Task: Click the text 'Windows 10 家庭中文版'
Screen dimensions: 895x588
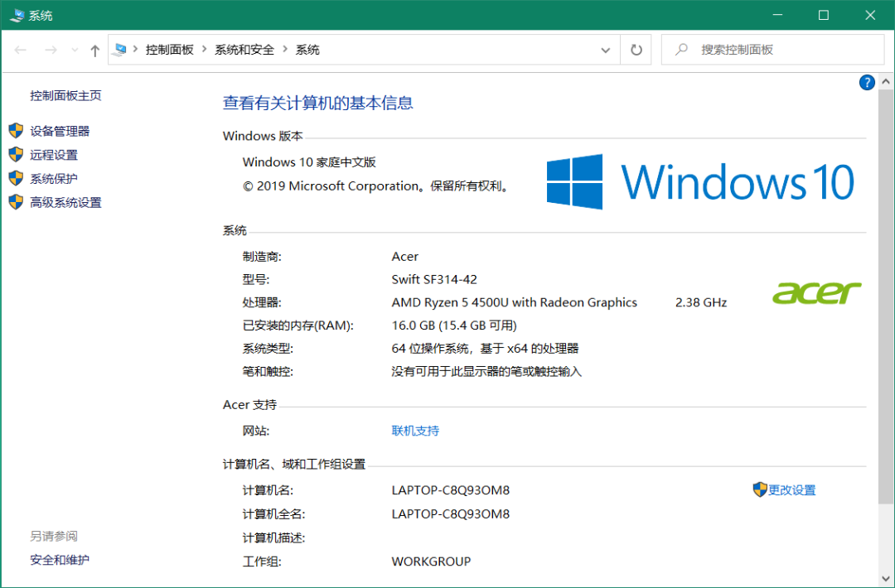Action: coord(309,162)
